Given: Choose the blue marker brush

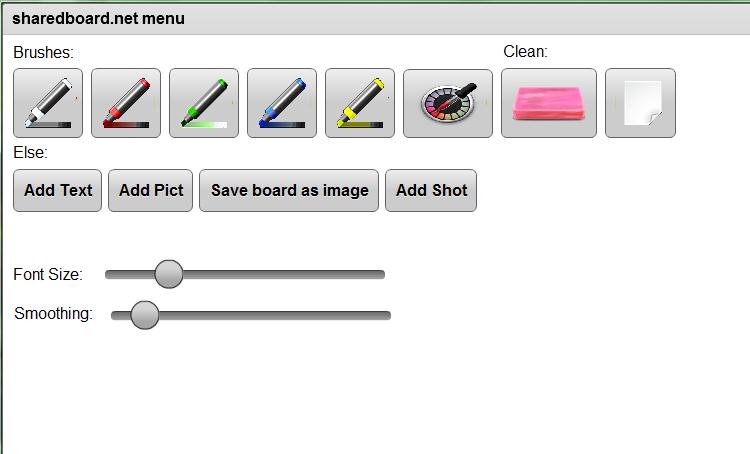Looking at the screenshot, I should [x=282, y=103].
